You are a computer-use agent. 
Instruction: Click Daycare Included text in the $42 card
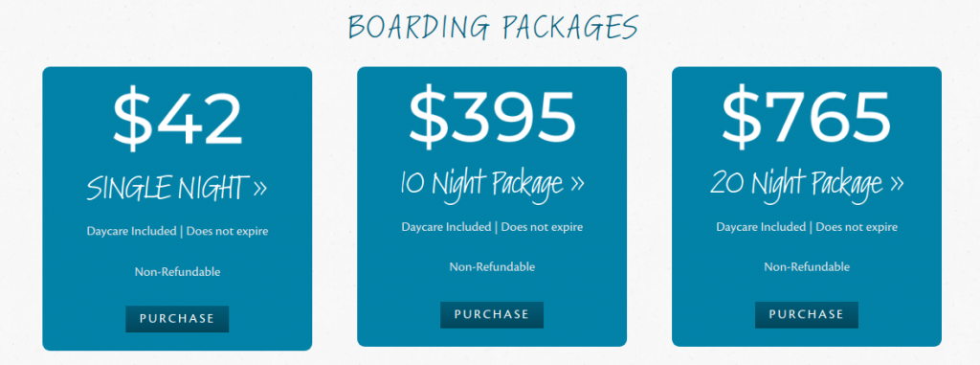pyautogui.click(x=131, y=231)
